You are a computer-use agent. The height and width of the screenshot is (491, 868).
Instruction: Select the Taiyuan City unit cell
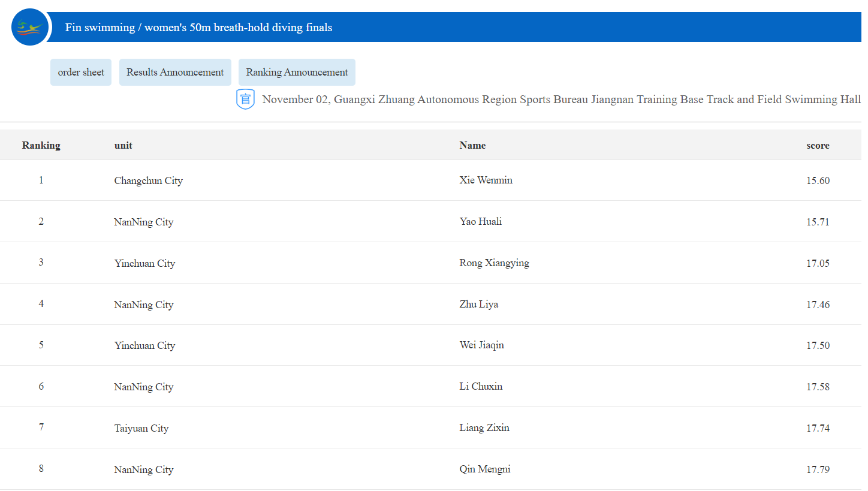pyautogui.click(x=141, y=428)
